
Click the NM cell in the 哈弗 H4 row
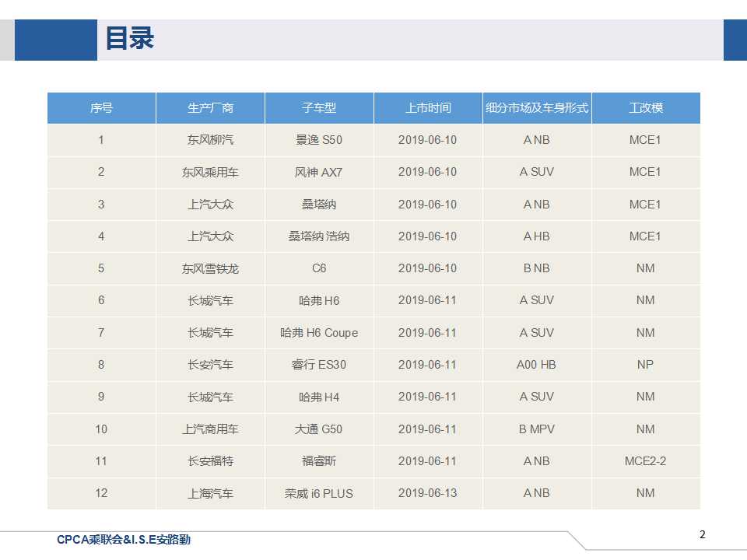tap(646, 397)
